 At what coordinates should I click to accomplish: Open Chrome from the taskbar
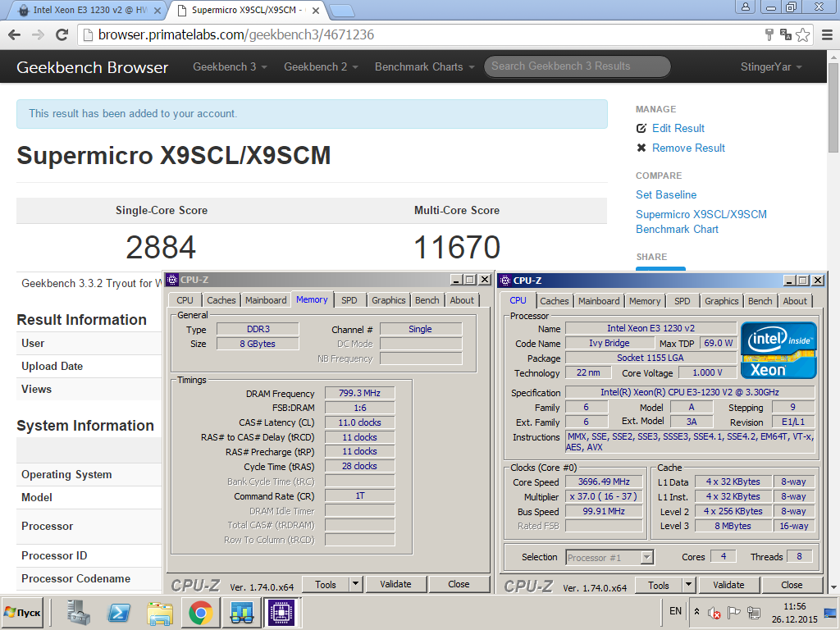click(200, 612)
